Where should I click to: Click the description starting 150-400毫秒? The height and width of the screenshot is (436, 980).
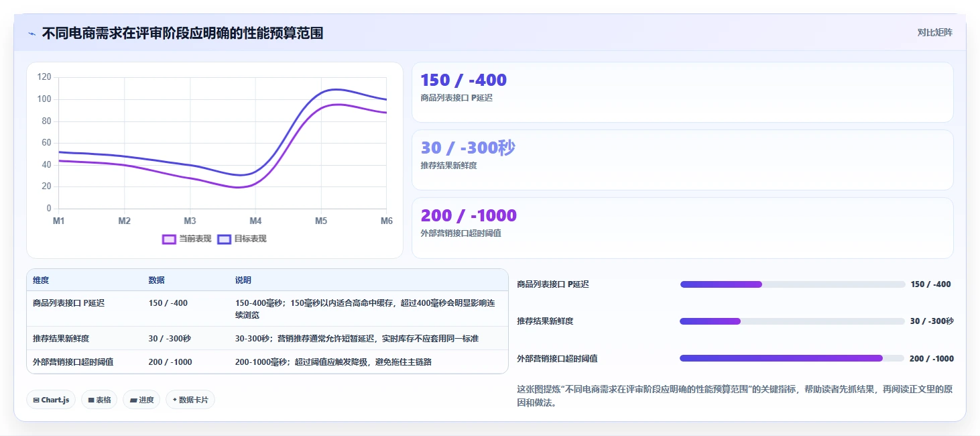pyautogui.click(x=365, y=309)
